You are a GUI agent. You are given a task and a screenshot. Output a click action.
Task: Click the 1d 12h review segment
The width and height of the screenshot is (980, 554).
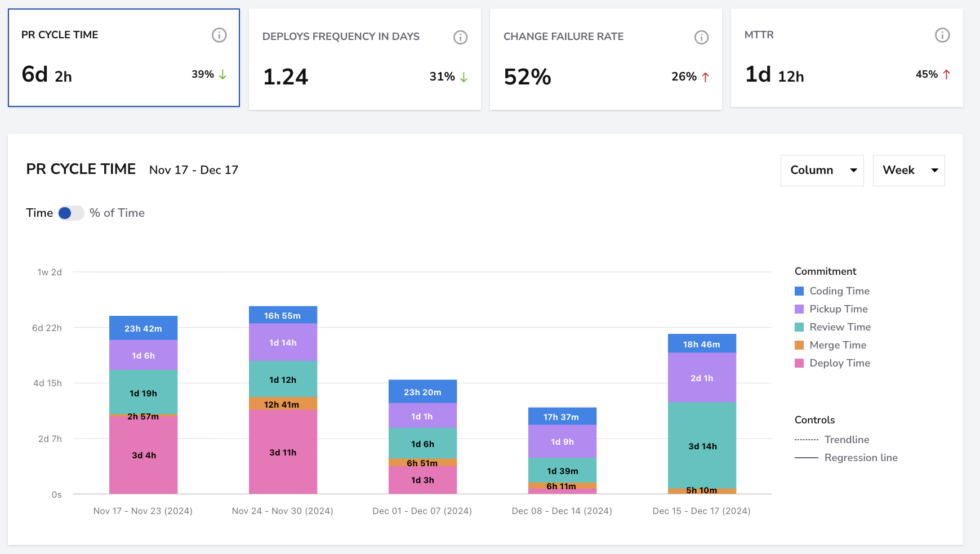(x=283, y=379)
